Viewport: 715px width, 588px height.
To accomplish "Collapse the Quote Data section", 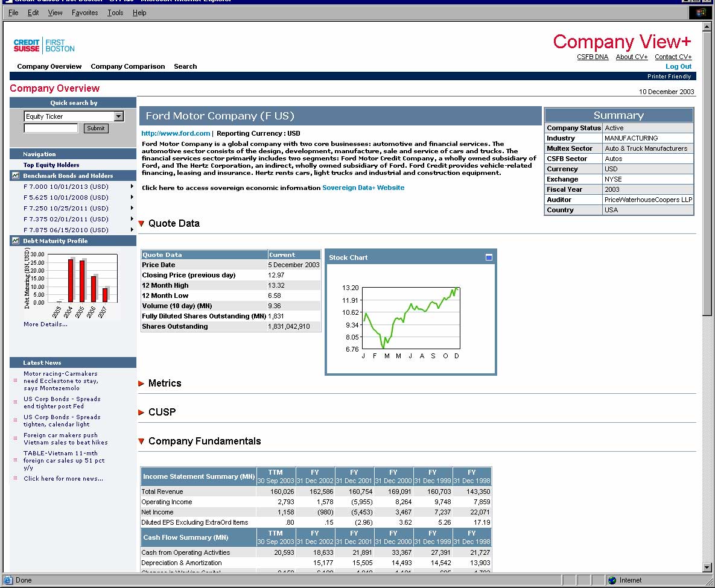I will [141, 223].
